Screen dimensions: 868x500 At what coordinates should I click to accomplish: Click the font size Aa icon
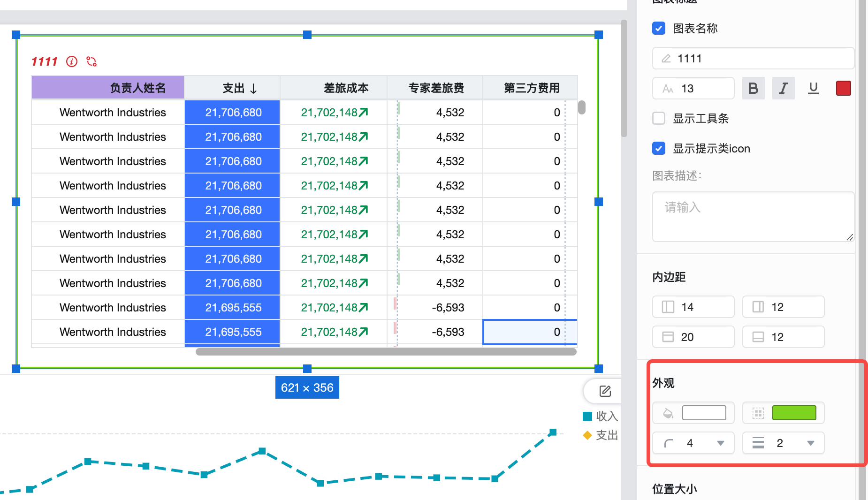tap(668, 89)
